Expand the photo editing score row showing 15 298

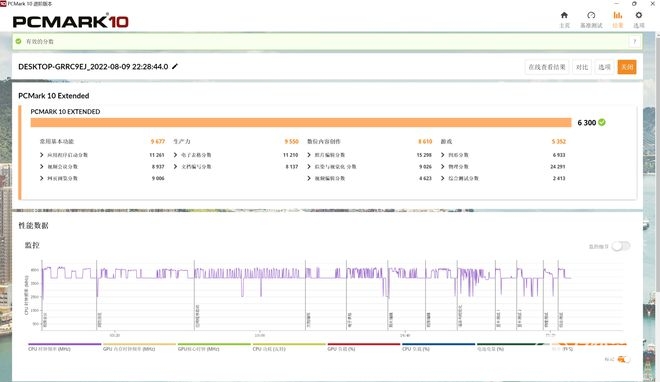[x=370, y=155]
